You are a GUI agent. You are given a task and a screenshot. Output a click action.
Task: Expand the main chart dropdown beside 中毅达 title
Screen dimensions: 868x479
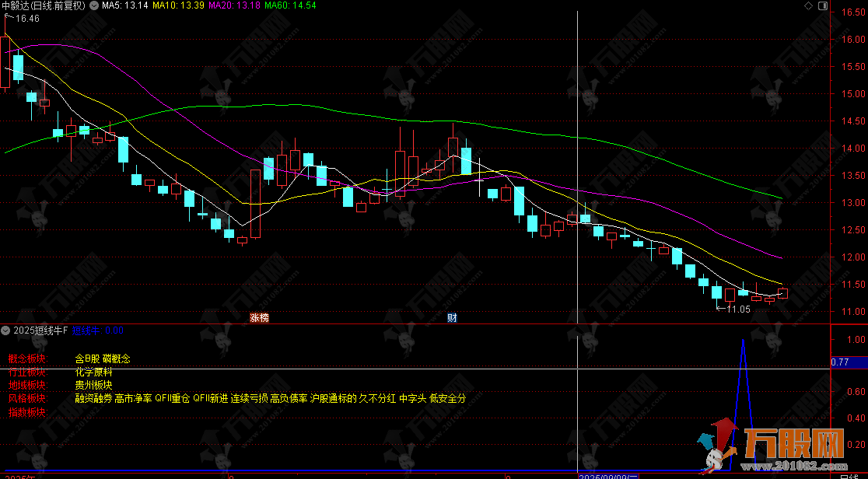(96, 5)
